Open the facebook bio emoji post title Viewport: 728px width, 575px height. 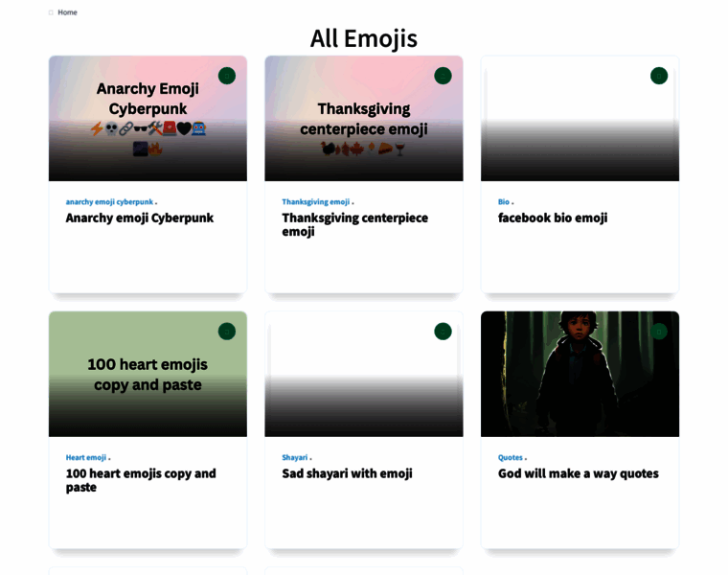tap(553, 218)
